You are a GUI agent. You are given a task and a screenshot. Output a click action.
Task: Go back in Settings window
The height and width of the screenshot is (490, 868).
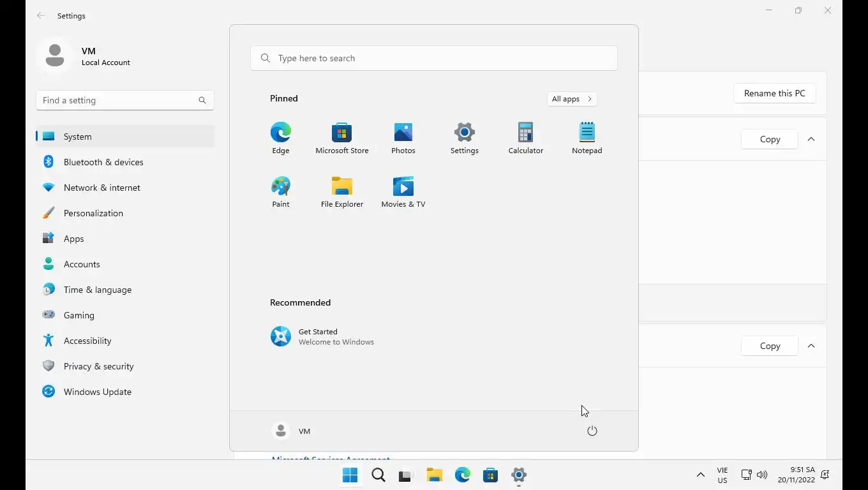click(41, 15)
